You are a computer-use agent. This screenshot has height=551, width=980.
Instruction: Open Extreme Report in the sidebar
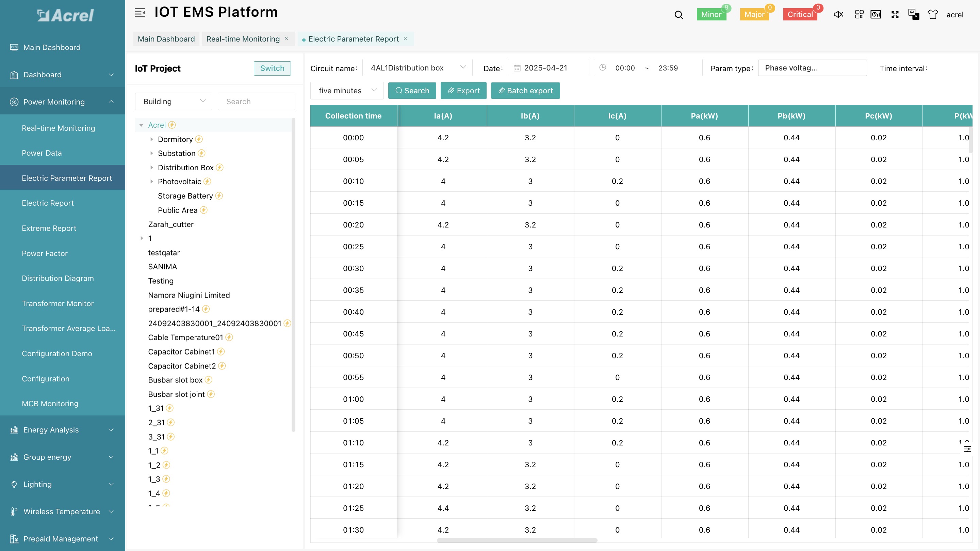pyautogui.click(x=49, y=228)
